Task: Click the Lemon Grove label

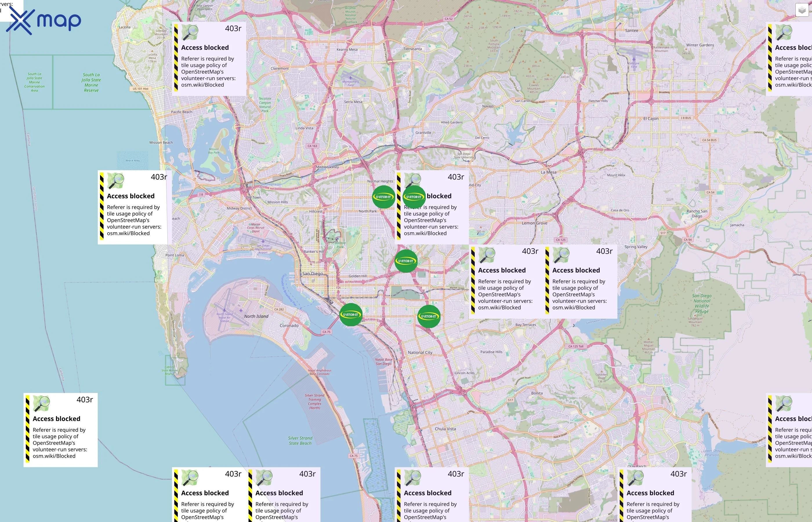Action: click(x=534, y=223)
